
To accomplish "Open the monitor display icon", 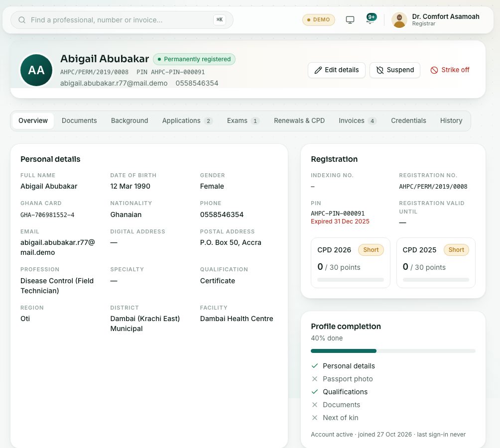I will point(350,20).
